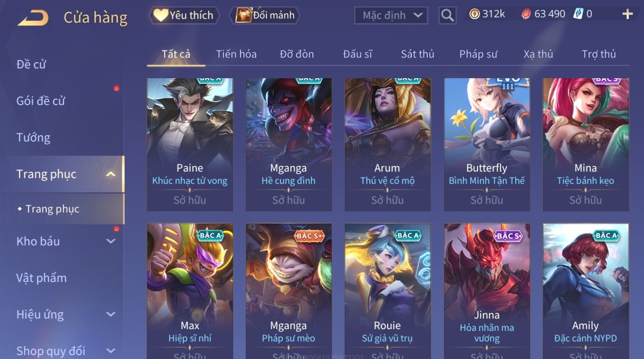Tap the plus icon to add currency

point(627,14)
